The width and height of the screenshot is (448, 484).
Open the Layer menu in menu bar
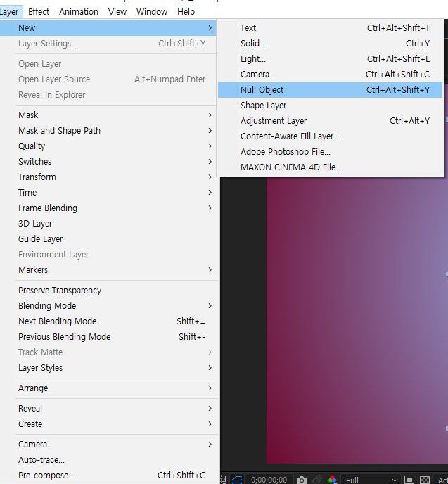(10, 12)
